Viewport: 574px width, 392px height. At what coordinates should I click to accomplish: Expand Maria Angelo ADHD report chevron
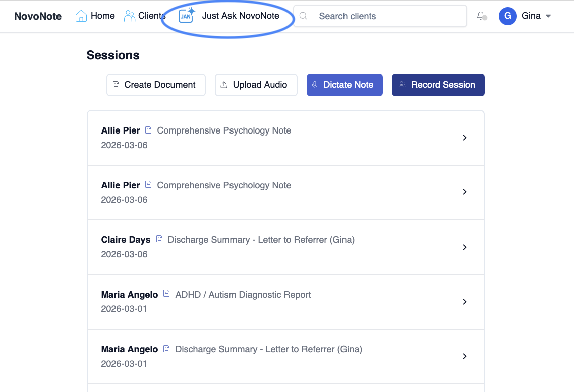pyautogui.click(x=465, y=302)
